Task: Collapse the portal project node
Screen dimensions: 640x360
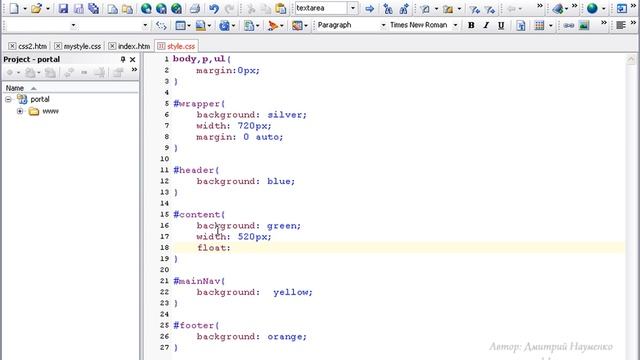Action: [x=8, y=99]
